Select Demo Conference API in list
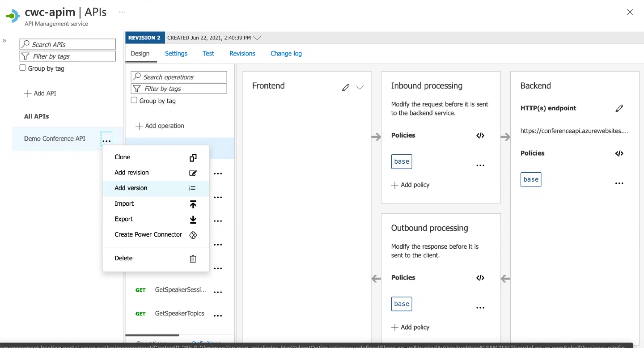 pyautogui.click(x=55, y=139)
